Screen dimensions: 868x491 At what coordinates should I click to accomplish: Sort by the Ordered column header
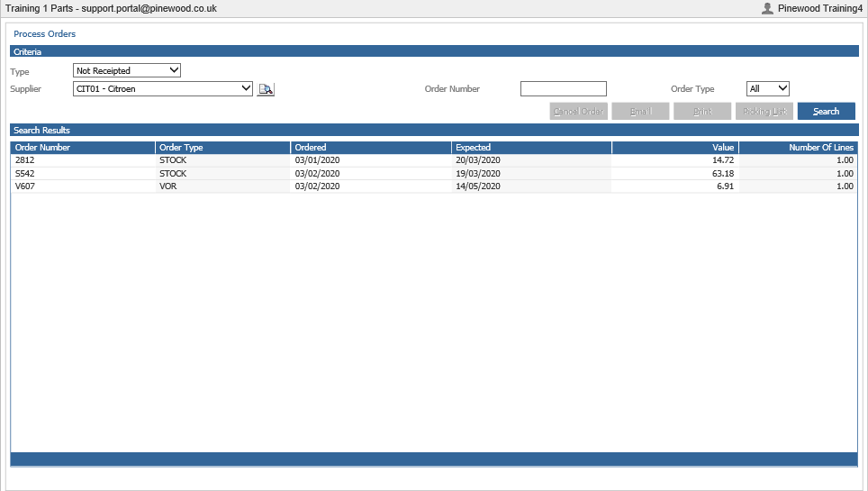pos(371,148)
